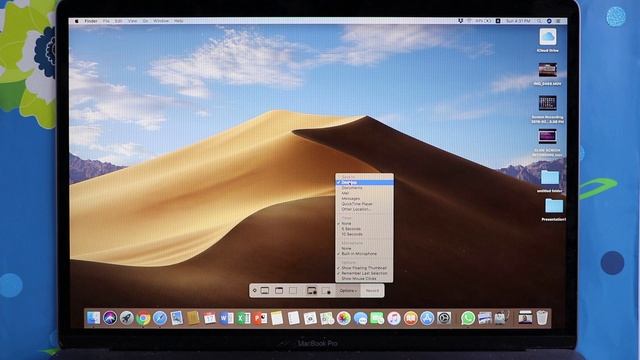Open Google Chrome from the Dock
Image resolution: width=640 pixels, height=360 pixels.
point(143,318)
